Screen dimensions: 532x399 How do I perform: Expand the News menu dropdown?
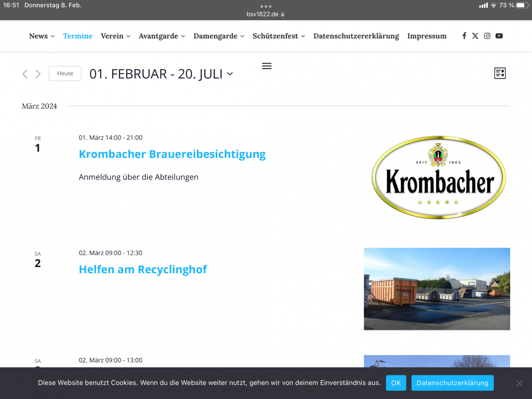click(42, 36)
